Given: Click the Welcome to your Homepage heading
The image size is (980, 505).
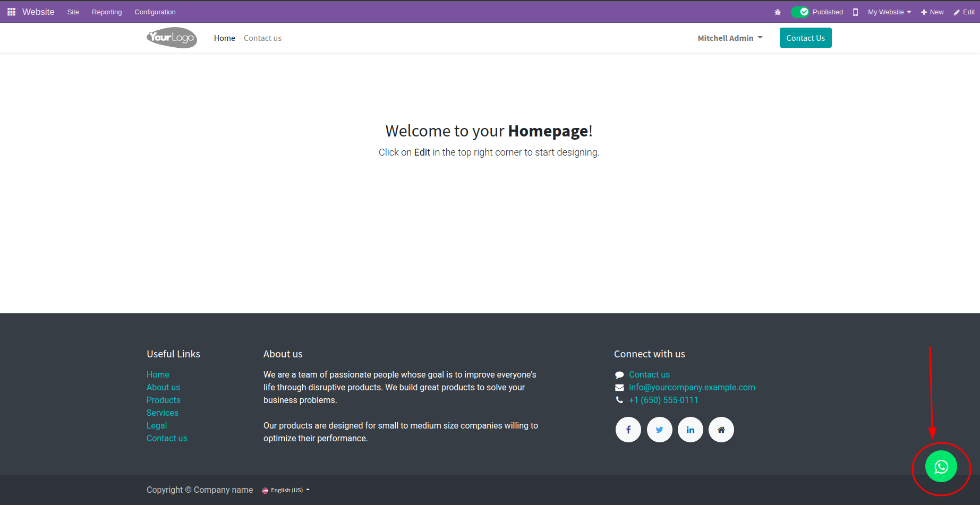Looking at the screenshot, I should tap(489, 131).
